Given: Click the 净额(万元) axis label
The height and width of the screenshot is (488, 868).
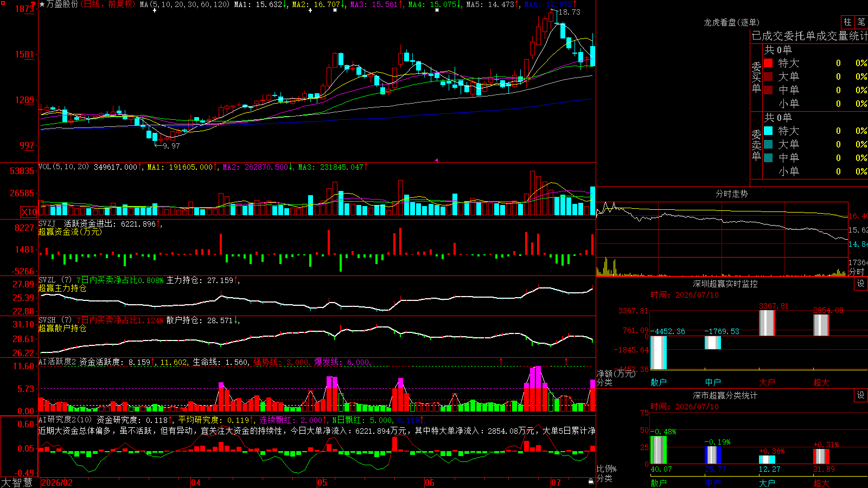Looking at the screenshot, I should pyautogui.click(x=616, y=374).
